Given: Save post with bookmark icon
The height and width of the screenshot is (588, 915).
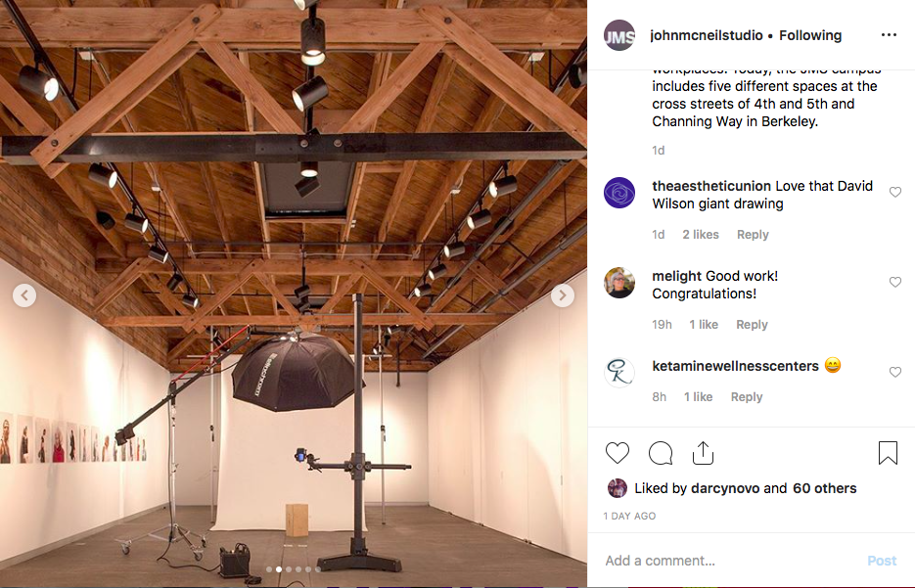Looking at the screenshot, I should point(888,453).
